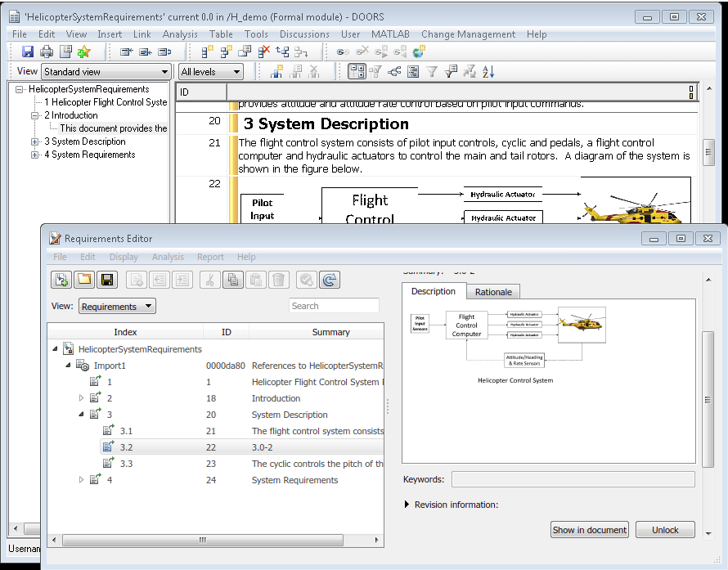Click the open folder icon in Requirements Editor
728x570 pixels.
(84, 280)
